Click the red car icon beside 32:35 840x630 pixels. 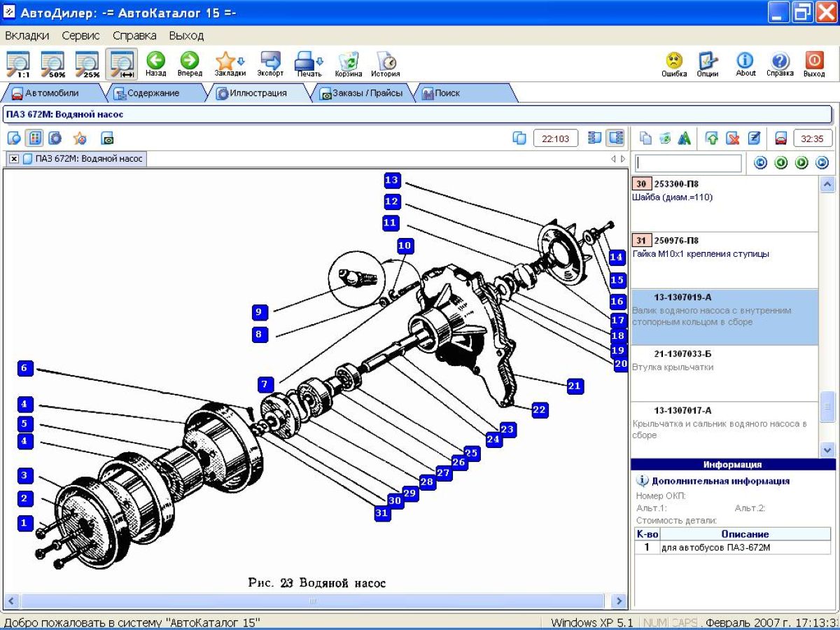781,138
